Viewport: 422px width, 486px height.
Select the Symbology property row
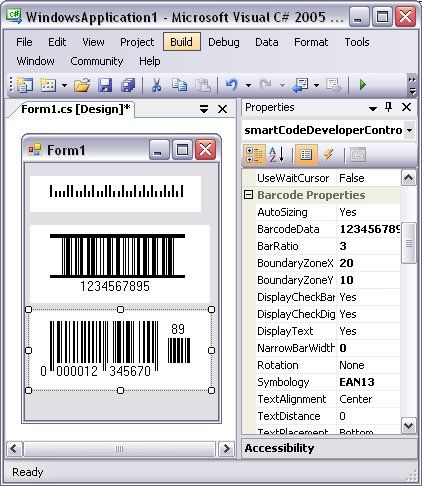tap(328, 382)
